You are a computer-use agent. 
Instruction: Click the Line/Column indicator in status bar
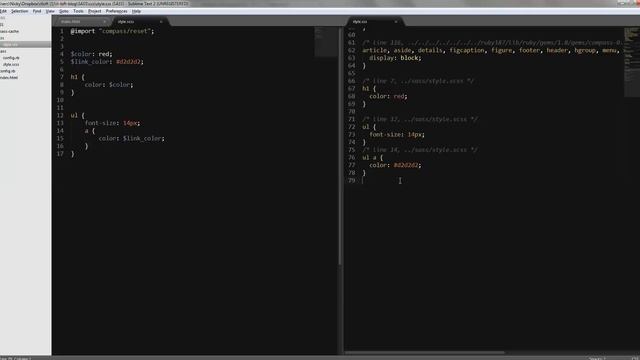coord(15,358)
